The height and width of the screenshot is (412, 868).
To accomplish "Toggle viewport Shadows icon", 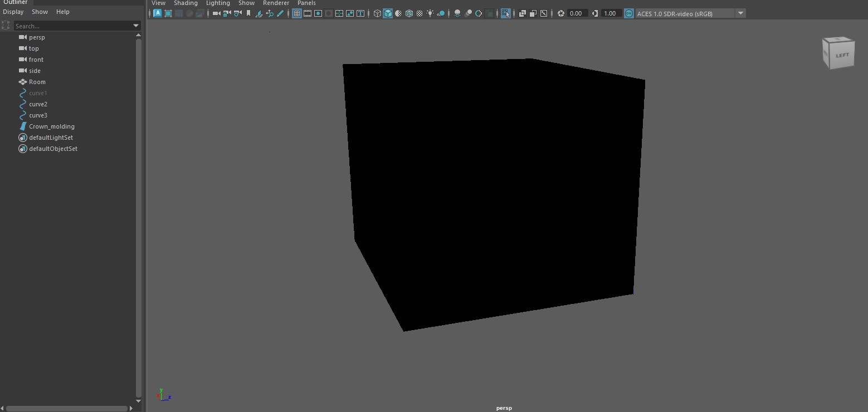I will point(441,13).
